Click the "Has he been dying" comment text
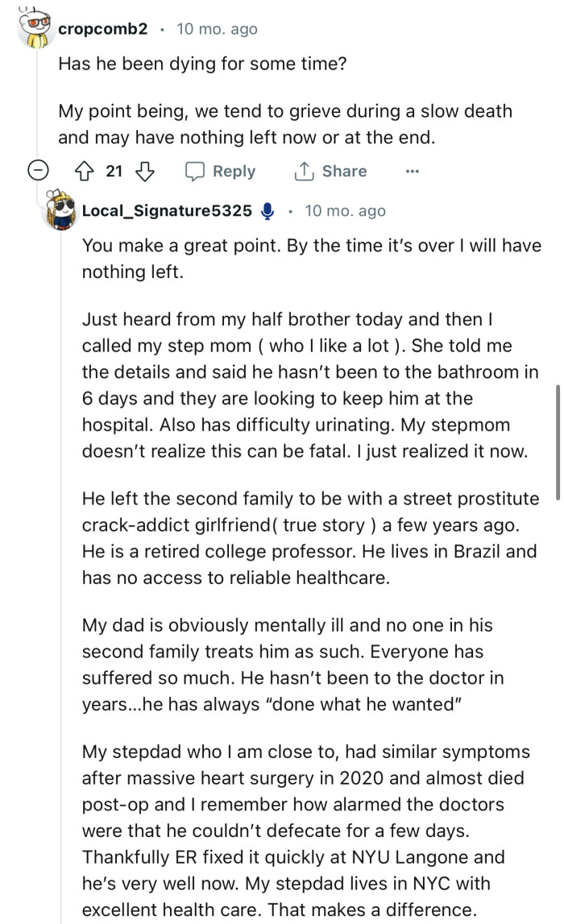The width and height of the screenshot is (564, 924). 202,64
